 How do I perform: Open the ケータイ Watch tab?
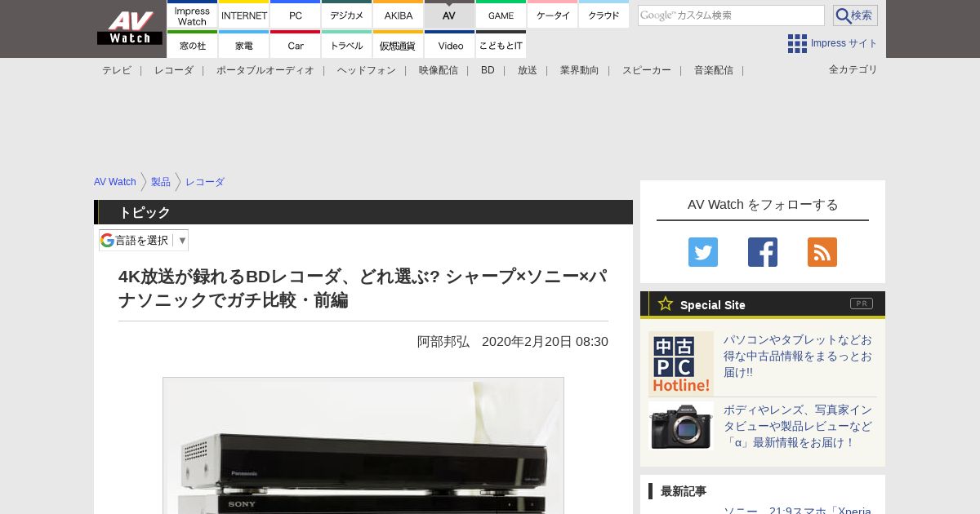[553, 15]
